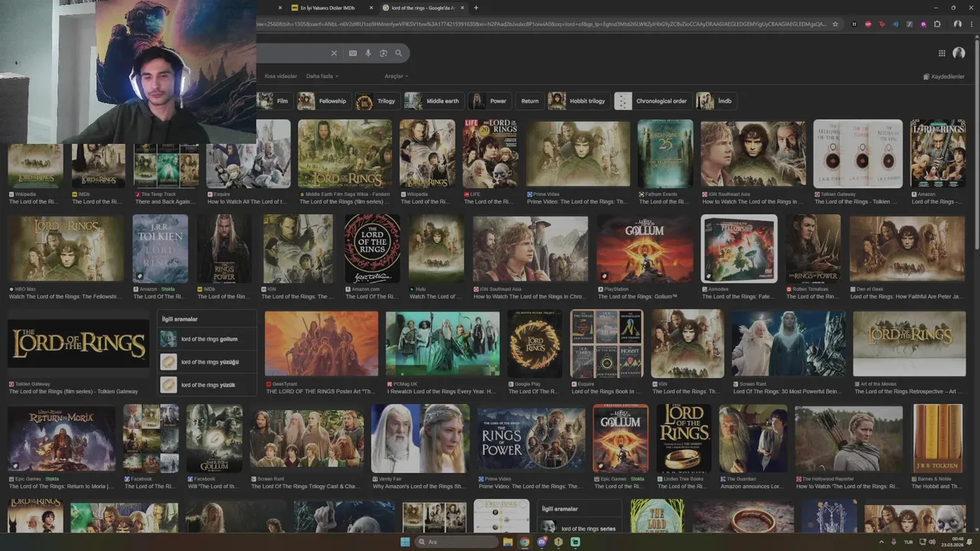The width and height of the screenshot is (980, 551).
Task: Filter images by Middle earth chip
Action: tap(433, 101)
